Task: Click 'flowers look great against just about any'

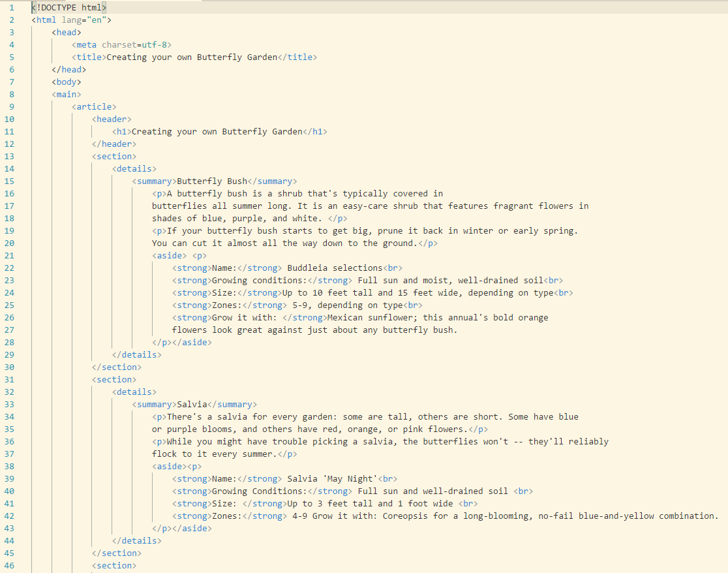Action: point(275,330)
